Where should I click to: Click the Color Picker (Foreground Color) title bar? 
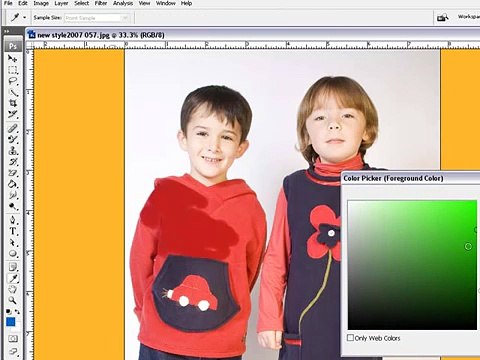pos(411,178)
